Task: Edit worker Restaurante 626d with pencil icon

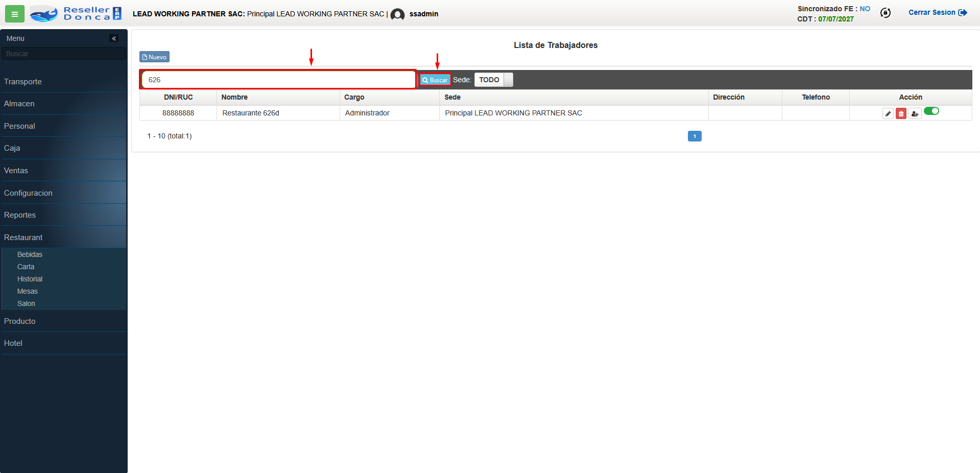Action: click(x=888, y=114)
